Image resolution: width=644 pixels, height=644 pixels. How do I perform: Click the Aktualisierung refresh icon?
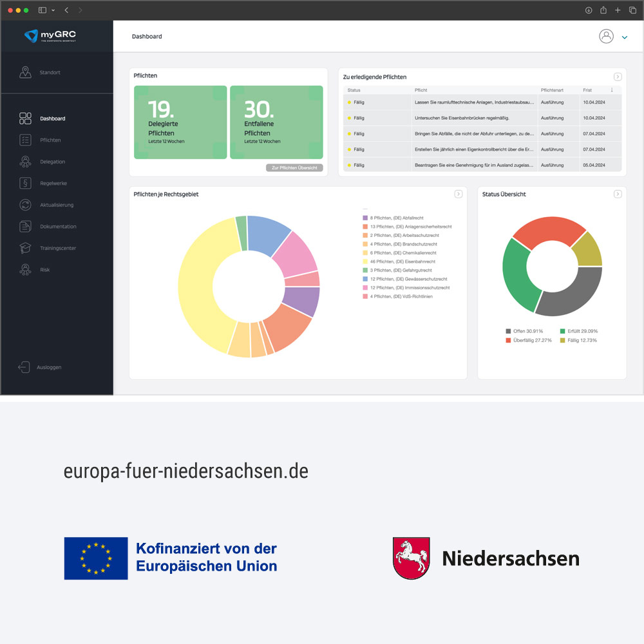25,205
